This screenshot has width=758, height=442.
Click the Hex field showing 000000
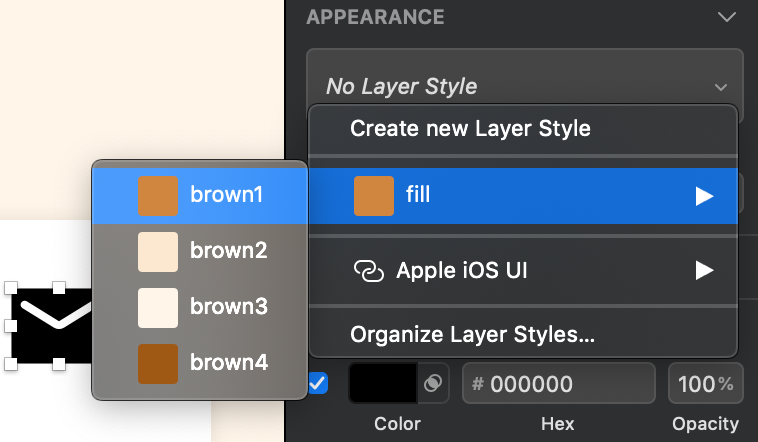(x=558, y=384)
